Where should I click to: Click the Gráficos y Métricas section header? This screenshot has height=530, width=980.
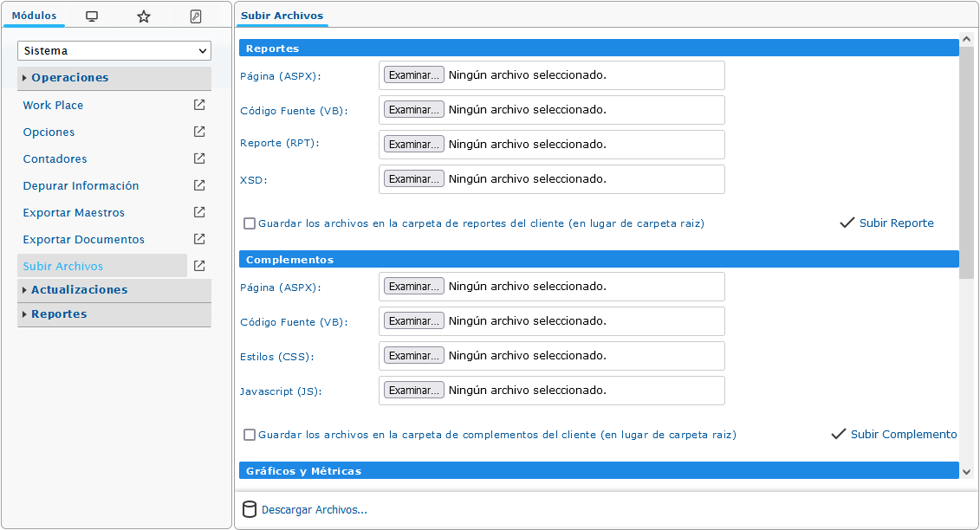[x=599, y=470]
